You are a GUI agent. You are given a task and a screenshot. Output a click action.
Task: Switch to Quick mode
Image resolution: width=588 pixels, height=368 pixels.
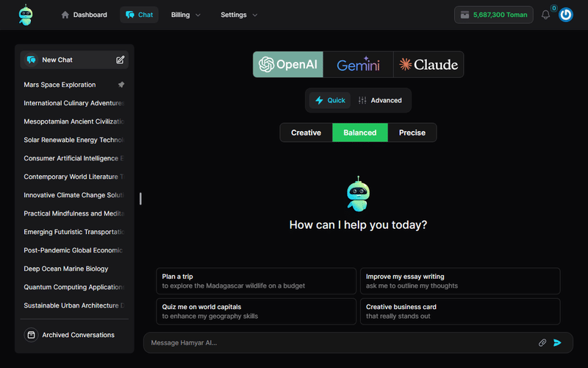tap(330, 100)
